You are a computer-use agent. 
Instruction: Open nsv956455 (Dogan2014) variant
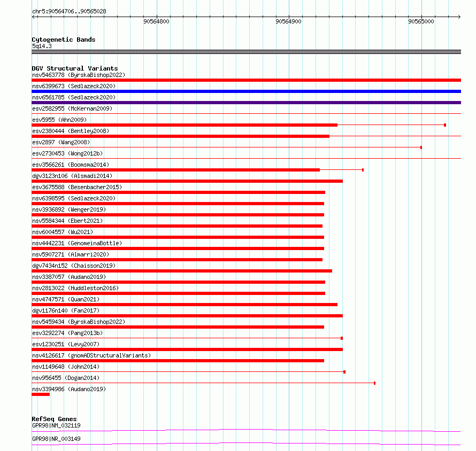66,378
